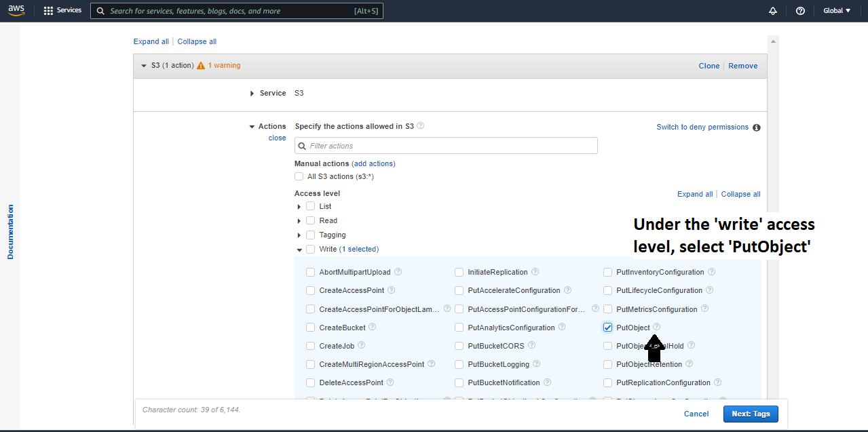Image resolution: width=868 pixels, height=432 pixels.
Task: Click the Filter actions input field
Action: point(446,146)
